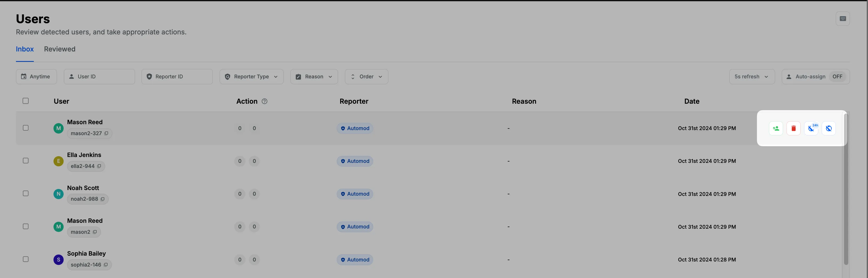Check the select-all checkbox in header
Viewport: 868px width, 278px height.
pyautogui.click(x=26, y=101)
